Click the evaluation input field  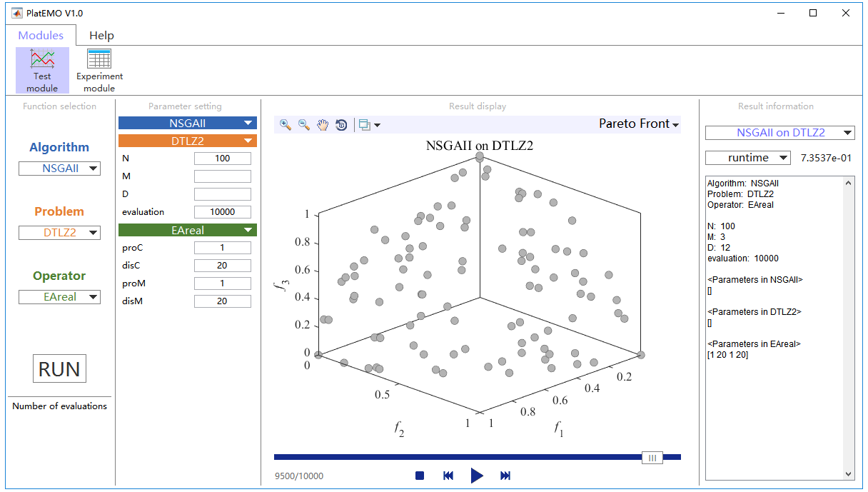pyautogui.click(x=223, y=212)
